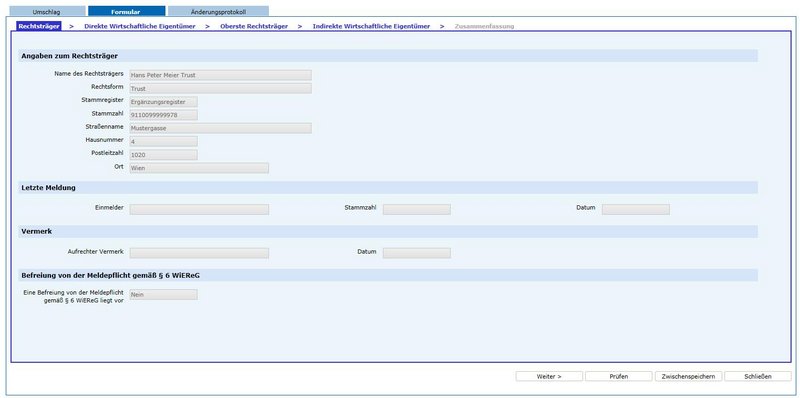This screenshot has width=800, height=398.
Task: Click the Befreiung field showing Nein
Action: 163,295
